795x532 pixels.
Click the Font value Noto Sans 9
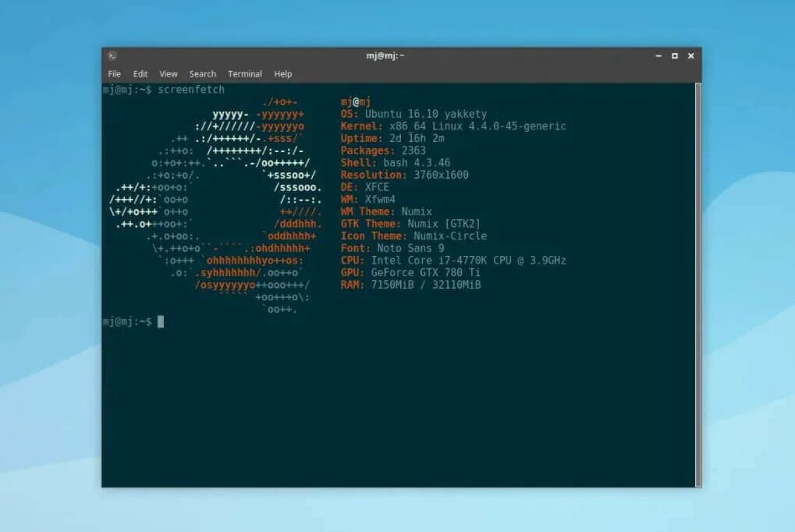(x=410, y=248)
